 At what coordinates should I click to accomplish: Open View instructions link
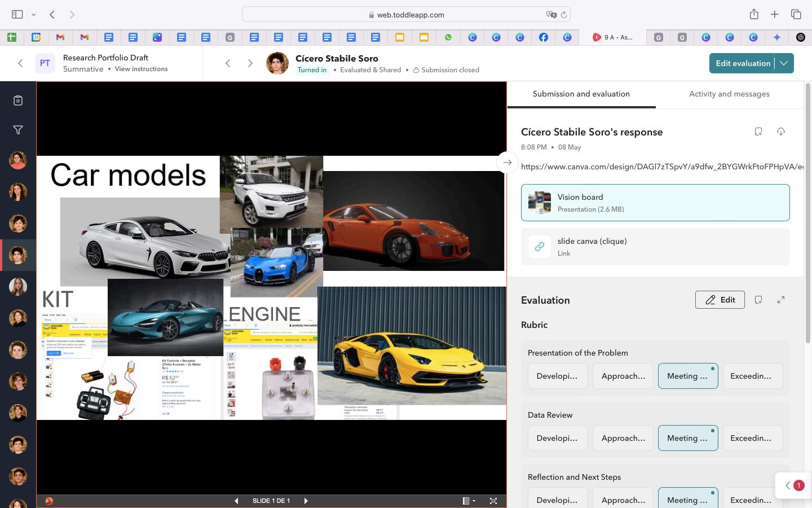[141, 69]
